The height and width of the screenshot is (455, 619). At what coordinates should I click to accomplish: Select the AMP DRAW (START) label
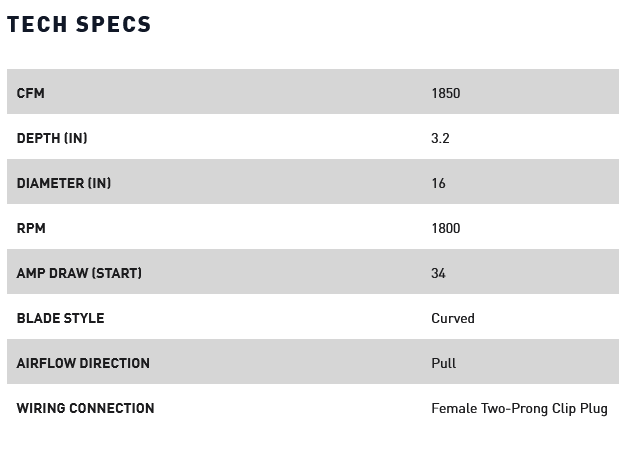point(79,273)
